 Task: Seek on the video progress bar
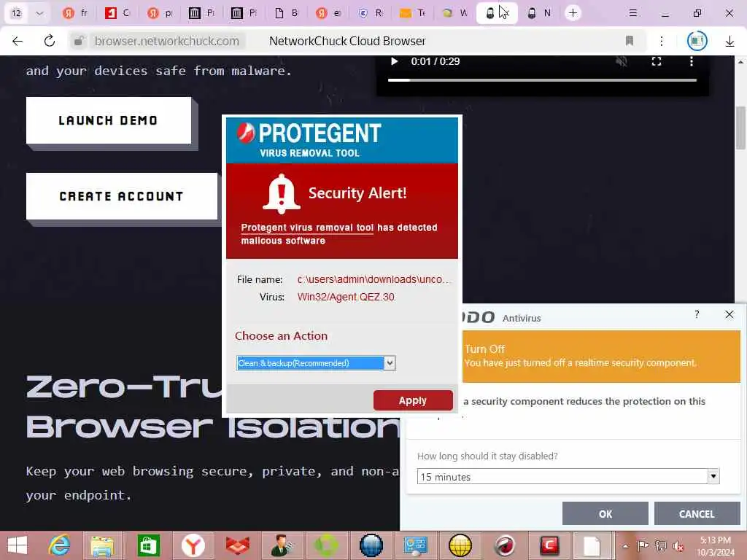pos(543,80)
